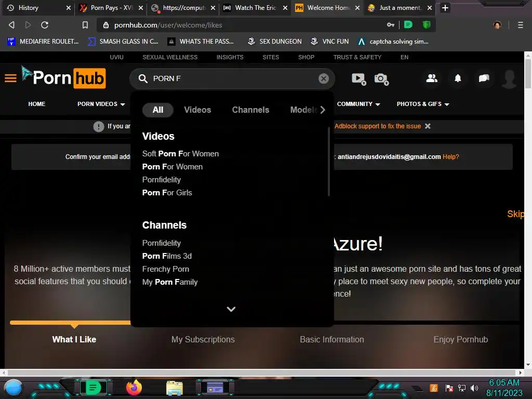Click HOME in the site navigation

tap(37, 104)
